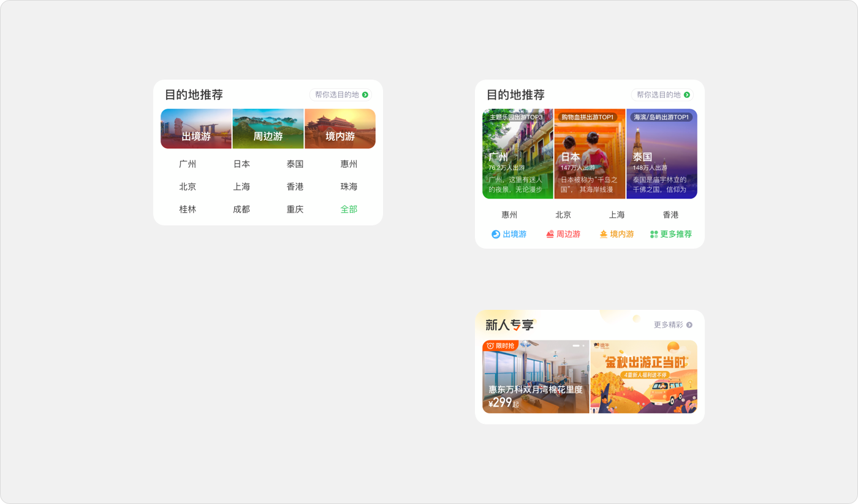Click the 新人专享 card title
Screen dimensions: 858x504
(x=510, y=325)
